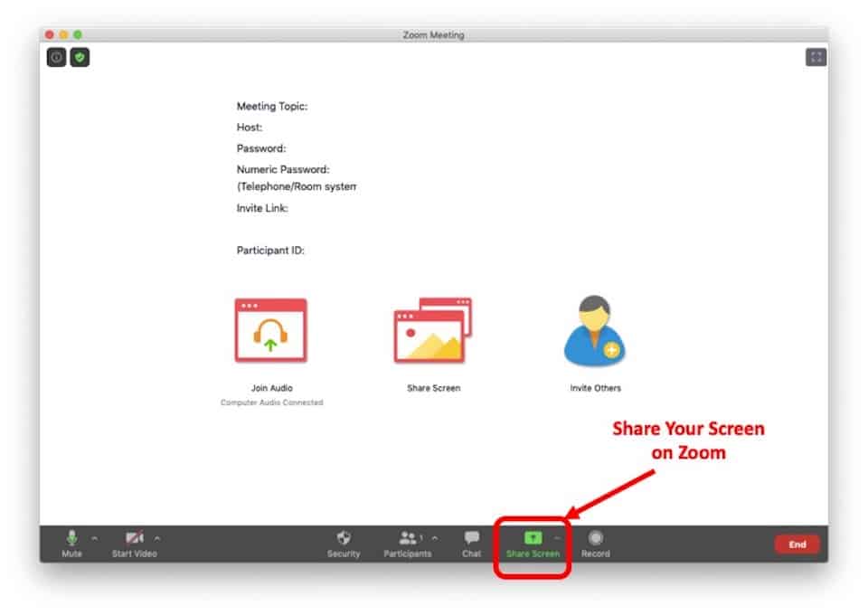Click the Invite Others person icon

tap(595, 330)
